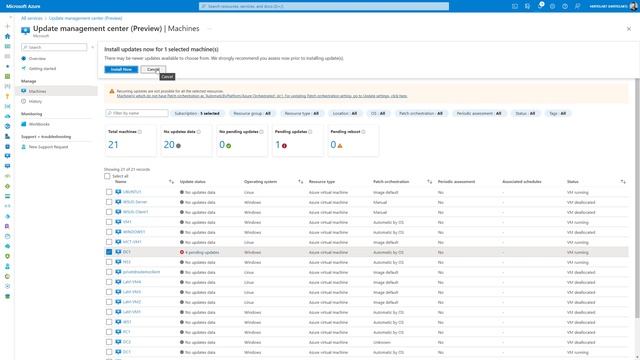Viewport: 640px width, 360px height.
Task: Check the WINDOWS11 row checkbox
Action: (x=109, y=232)
